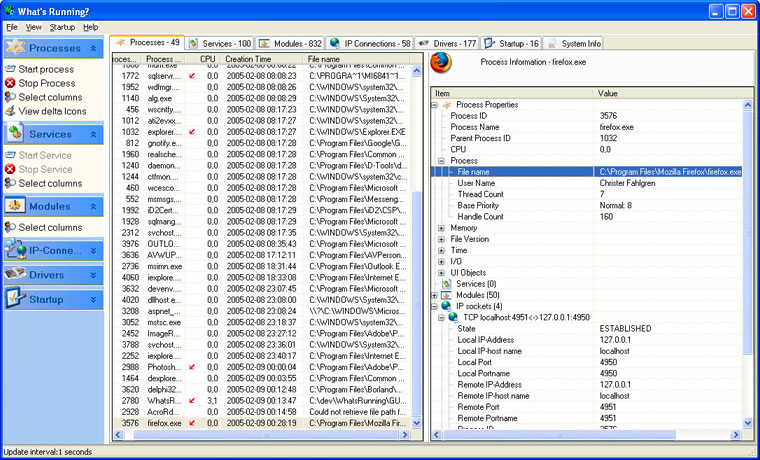Expand the UI Objects tree node

tap(442, 272)
